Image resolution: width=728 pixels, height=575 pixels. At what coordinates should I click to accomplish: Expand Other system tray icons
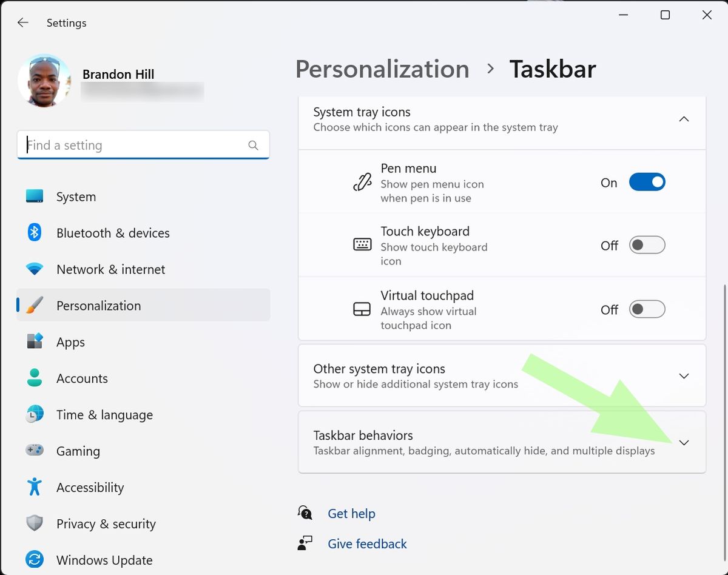point(684,376)
